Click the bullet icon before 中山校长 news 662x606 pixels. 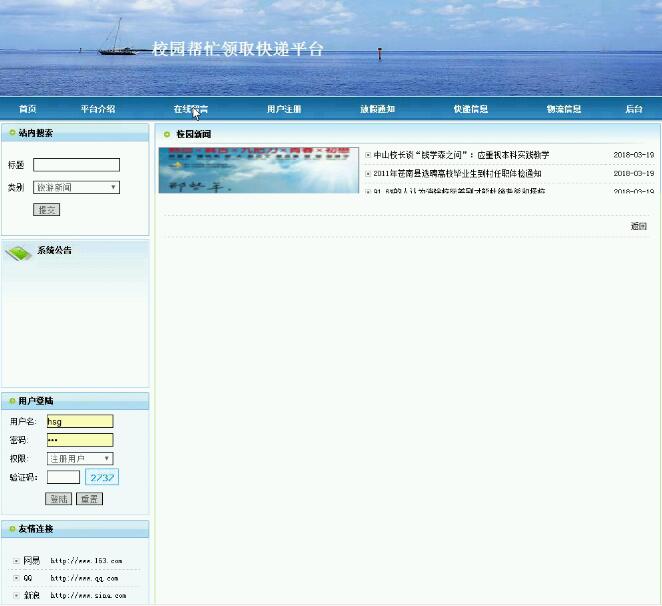(x=368, y=155)
